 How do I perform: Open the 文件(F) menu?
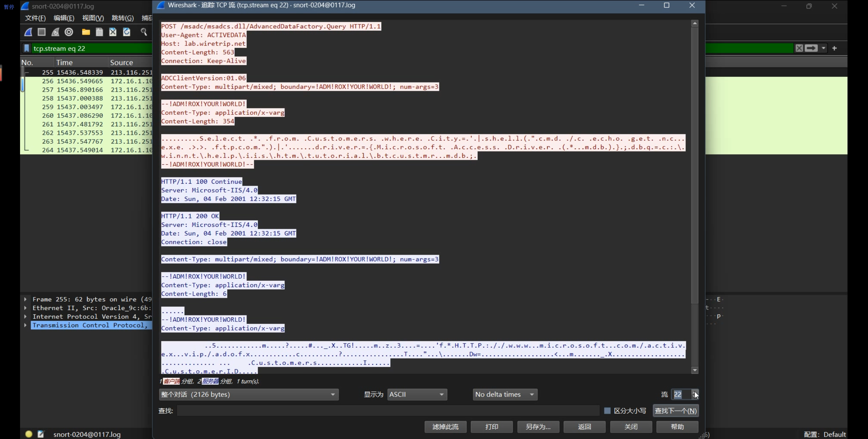point(35,18)
